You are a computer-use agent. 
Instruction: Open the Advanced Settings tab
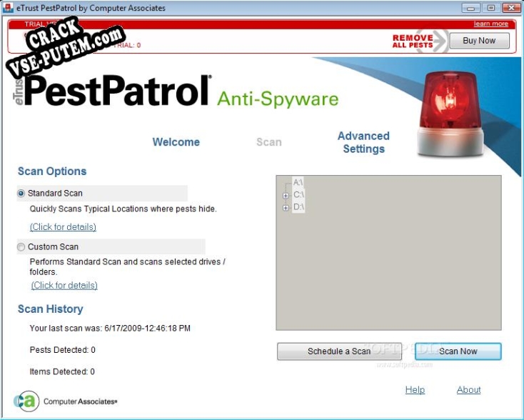pyautogui.click(x=363, y=142)
